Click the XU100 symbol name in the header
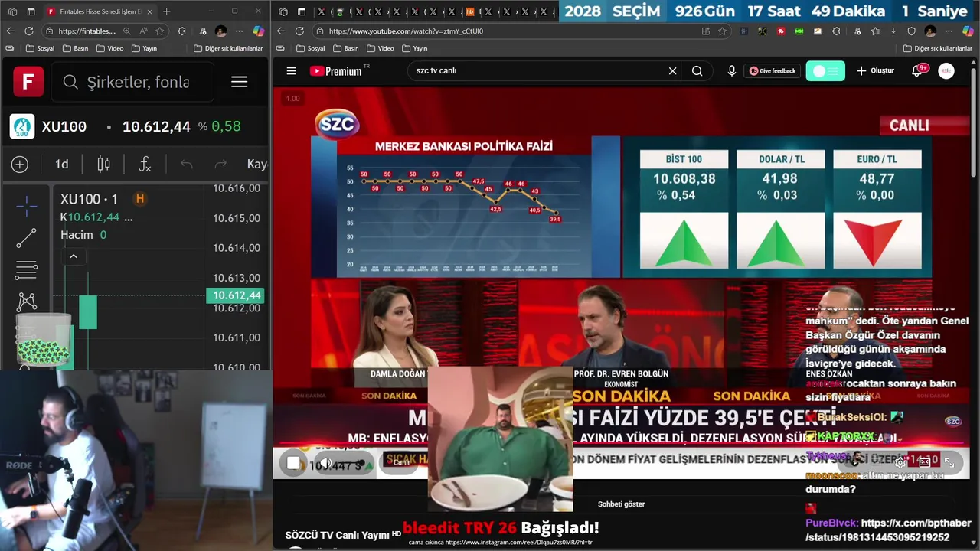This screenshot has width=980, height=551. [x=64, y=126]
